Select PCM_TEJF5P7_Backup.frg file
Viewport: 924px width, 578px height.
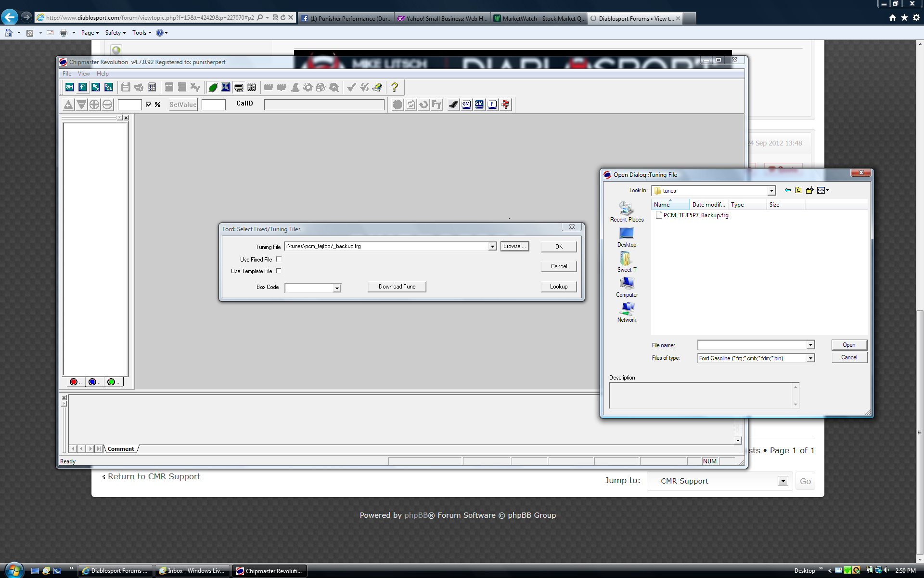coord(692,215)
